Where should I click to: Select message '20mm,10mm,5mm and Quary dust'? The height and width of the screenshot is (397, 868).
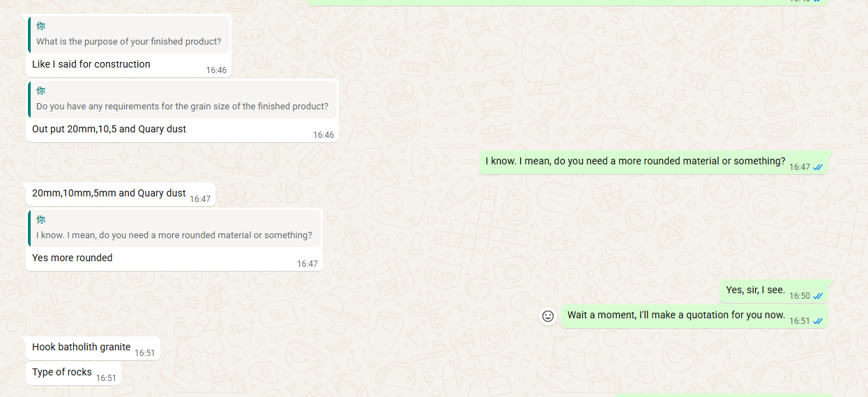(109, 193)
